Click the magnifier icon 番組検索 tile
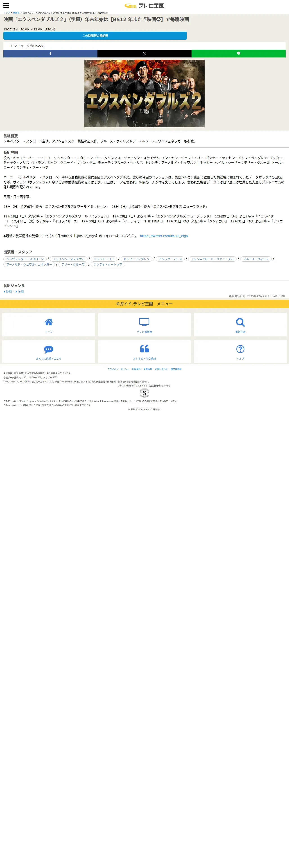This screenshot has height=868, width=289. (x=240, y=324)
